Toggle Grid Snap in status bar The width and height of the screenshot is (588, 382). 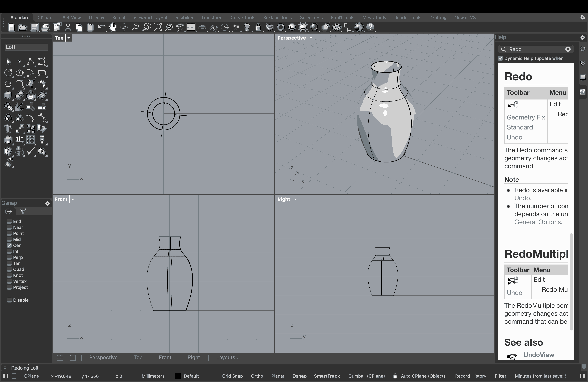click(x=232, y=376)
